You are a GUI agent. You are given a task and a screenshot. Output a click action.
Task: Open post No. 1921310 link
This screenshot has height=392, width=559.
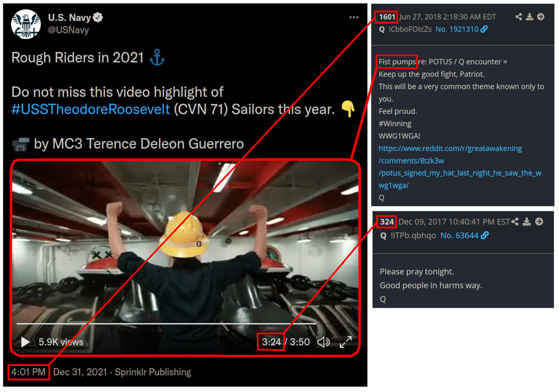[x=462, y=29]
